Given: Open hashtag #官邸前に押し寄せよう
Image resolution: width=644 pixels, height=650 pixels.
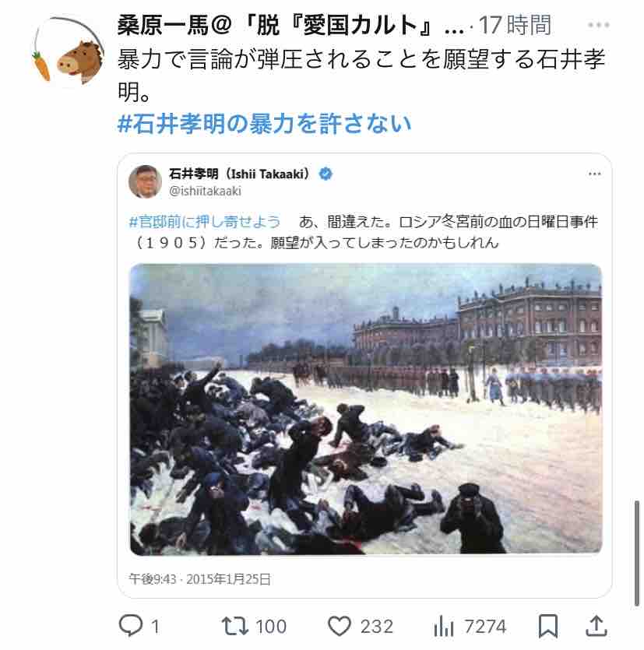Looking at the screenshot, I should 205,222.
